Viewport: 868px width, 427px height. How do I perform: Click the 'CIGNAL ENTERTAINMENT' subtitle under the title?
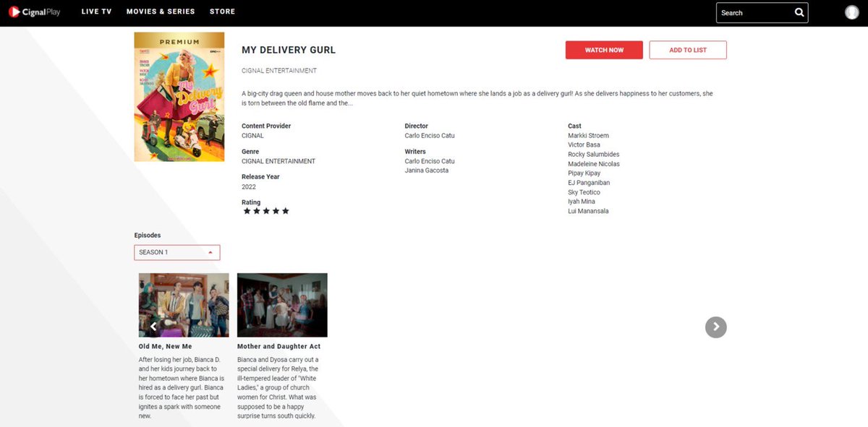279,71
